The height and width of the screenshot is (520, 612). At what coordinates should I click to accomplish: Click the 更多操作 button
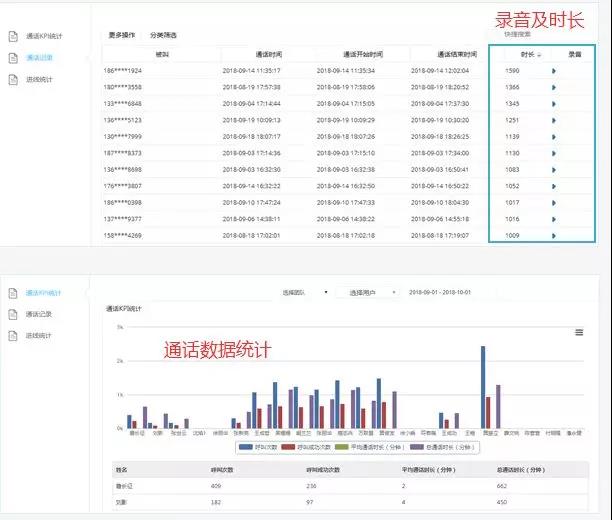tap(121, 35)
